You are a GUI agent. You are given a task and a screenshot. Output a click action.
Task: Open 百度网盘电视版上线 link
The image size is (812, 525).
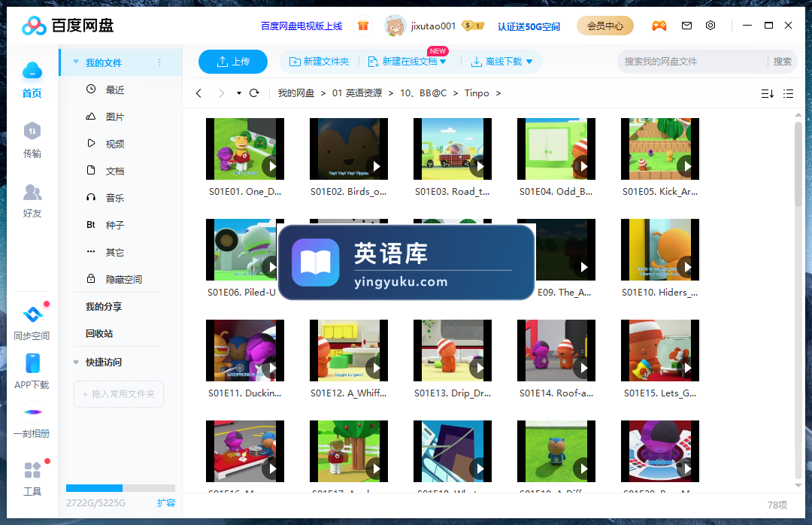(x=301, y=26)
